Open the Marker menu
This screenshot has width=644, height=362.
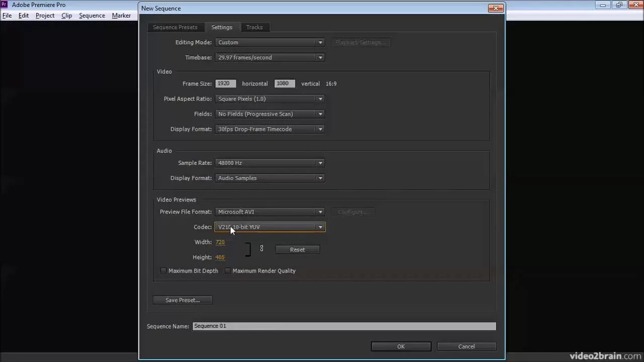[x=121, y=16]
